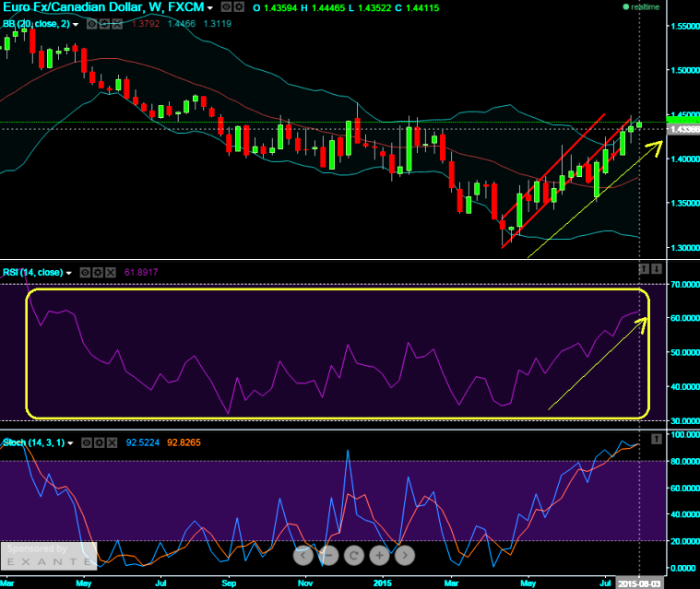
Task: Click the BB middle value 1.3792
Action: (x=146, y=24)
